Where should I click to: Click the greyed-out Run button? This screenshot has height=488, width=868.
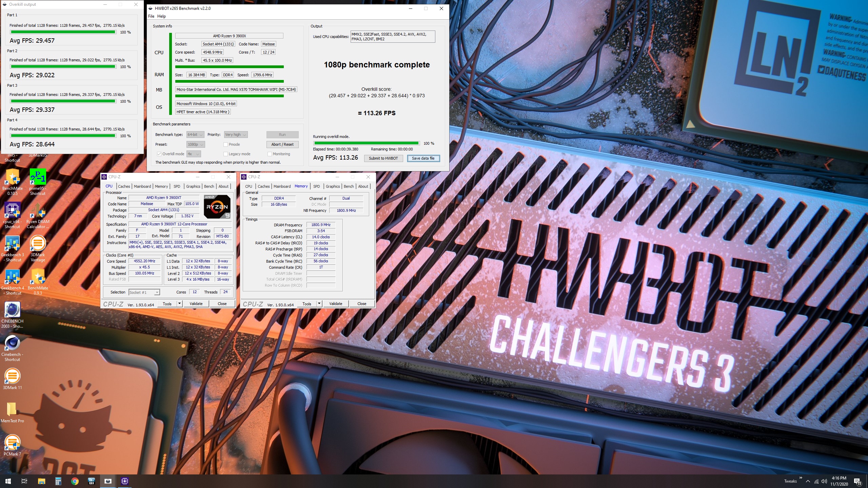pos(282,135)
